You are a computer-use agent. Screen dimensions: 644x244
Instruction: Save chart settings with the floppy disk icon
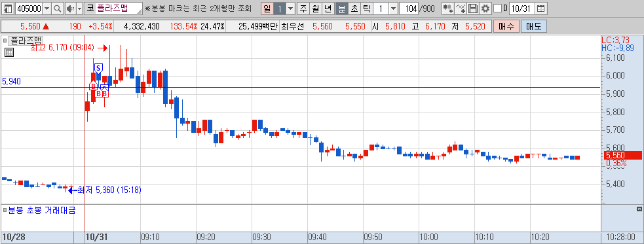tap(473, 9)
